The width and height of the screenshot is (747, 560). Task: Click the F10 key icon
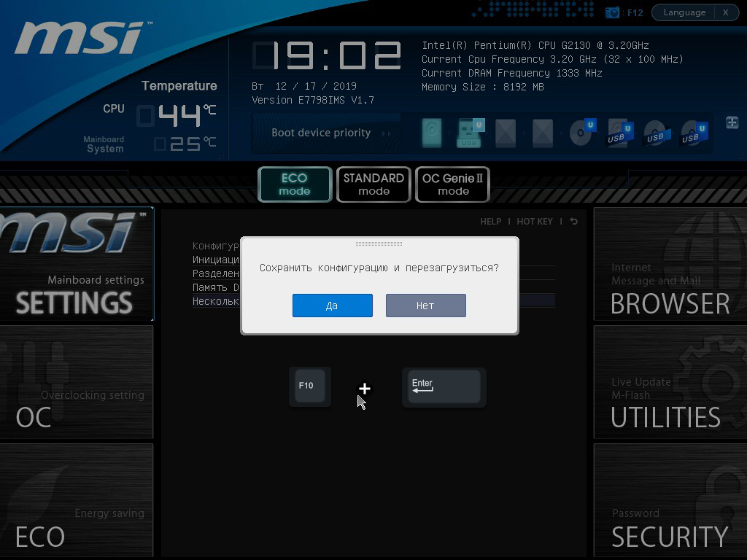(x=309, y=386)
